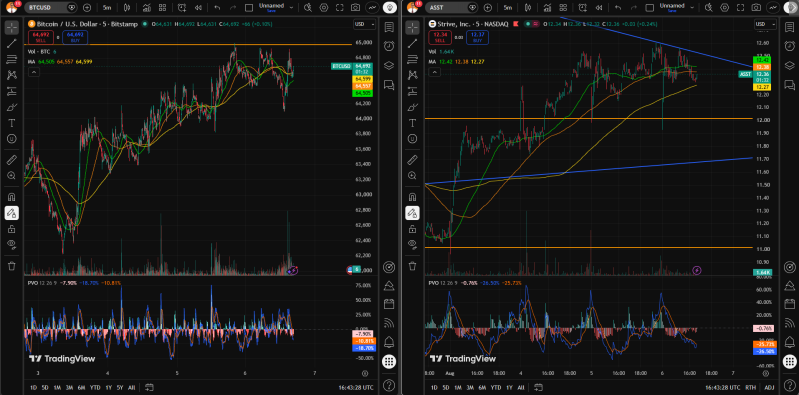The width and height of the screenshot is (799, 395).
Task: Take chart snapshot in BTCUSD window
Action: tap(356, 8)
